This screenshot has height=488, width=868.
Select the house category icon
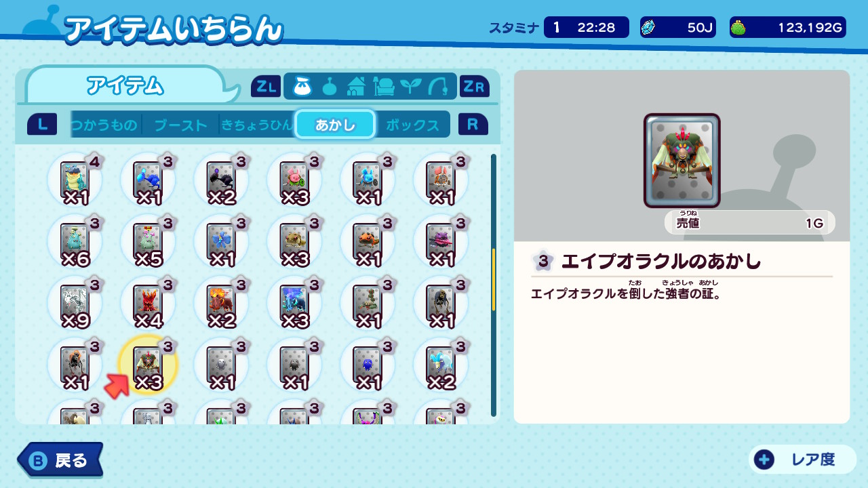click(356, 87)
